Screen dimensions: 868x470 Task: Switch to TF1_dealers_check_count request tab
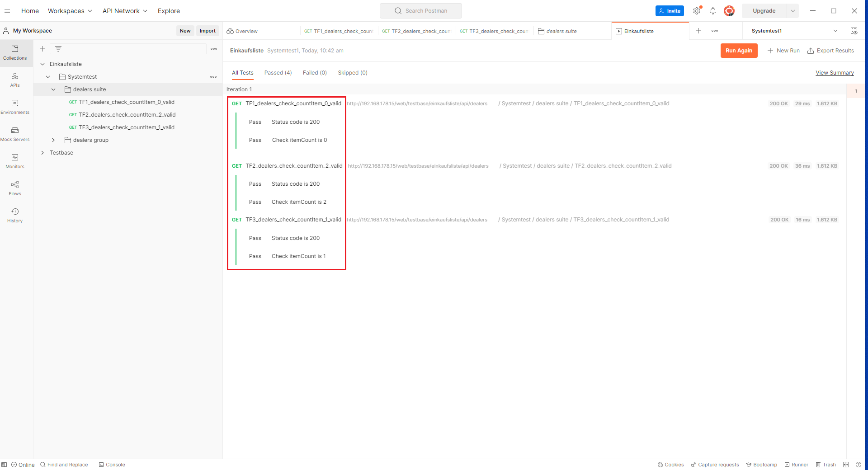click(339, 31)
